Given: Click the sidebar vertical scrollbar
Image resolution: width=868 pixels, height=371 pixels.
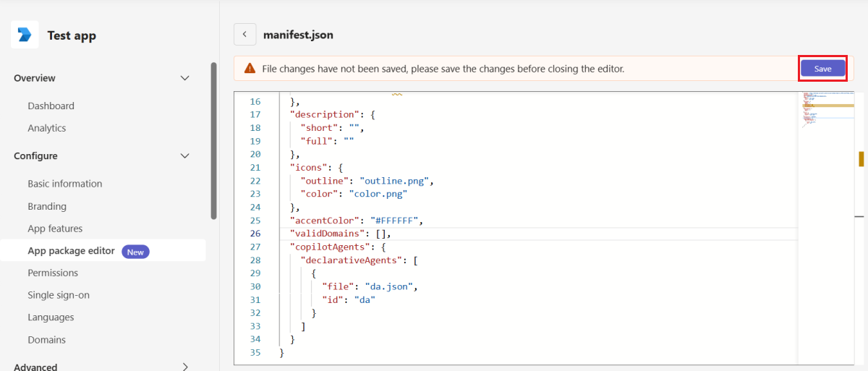Looking at the screenshot, I should point(213,141).
